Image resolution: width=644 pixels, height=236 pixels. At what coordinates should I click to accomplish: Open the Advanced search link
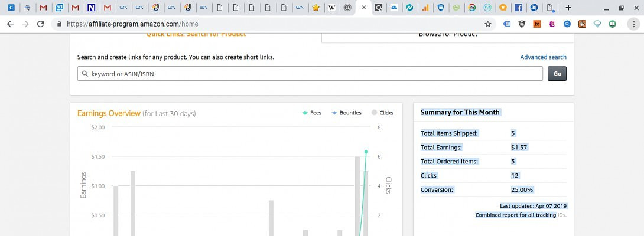543,57
